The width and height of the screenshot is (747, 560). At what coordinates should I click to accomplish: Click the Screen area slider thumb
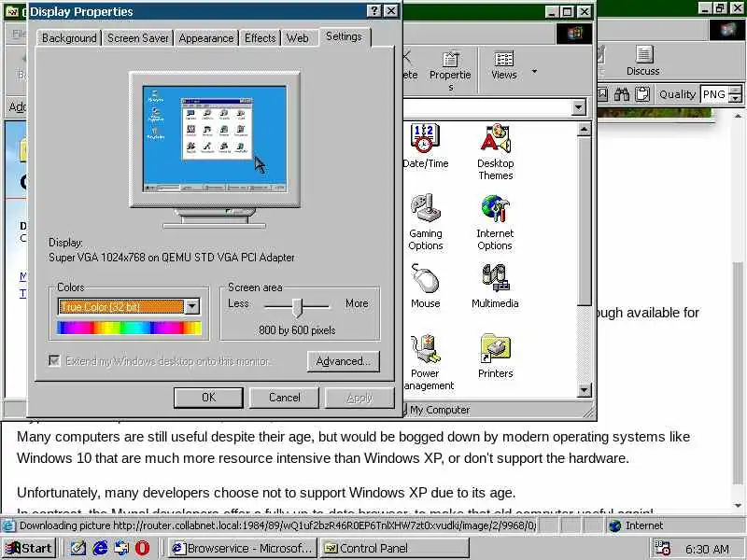[297, 307]
